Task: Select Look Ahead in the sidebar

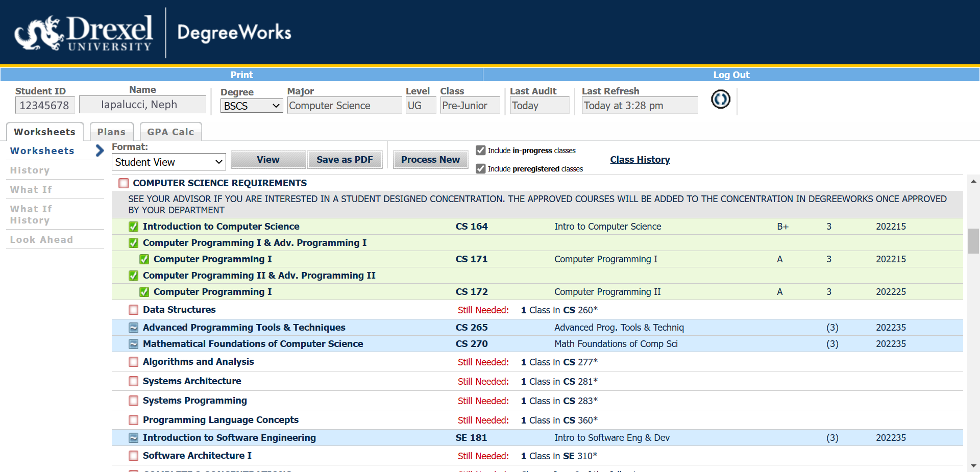Action: click(x=41, y=239)
